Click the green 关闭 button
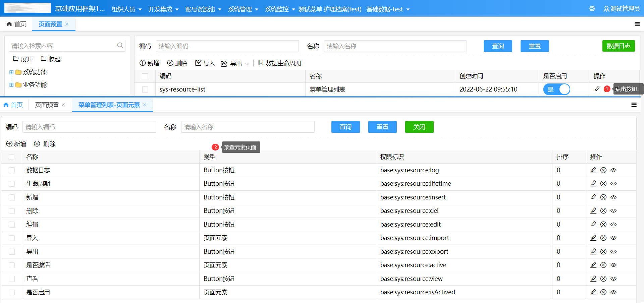Image resolution: width=644 pixels, height=303 pixels. (x=419, y=127)
